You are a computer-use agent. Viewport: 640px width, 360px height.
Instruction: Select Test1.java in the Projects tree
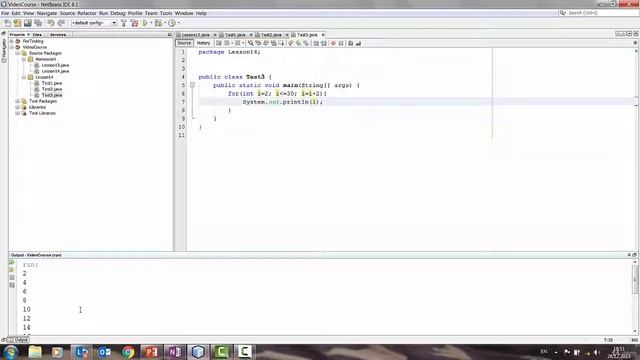pos(52,83)
